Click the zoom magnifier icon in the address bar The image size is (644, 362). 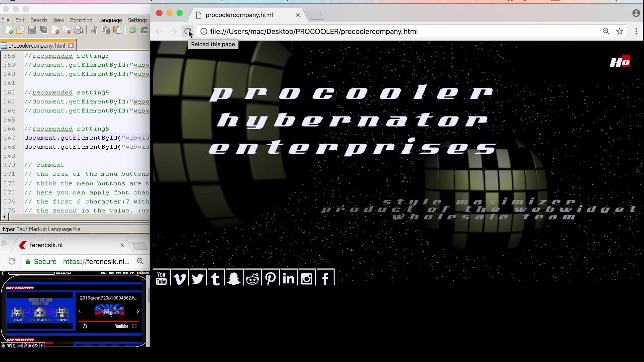[x=606, y=31]
